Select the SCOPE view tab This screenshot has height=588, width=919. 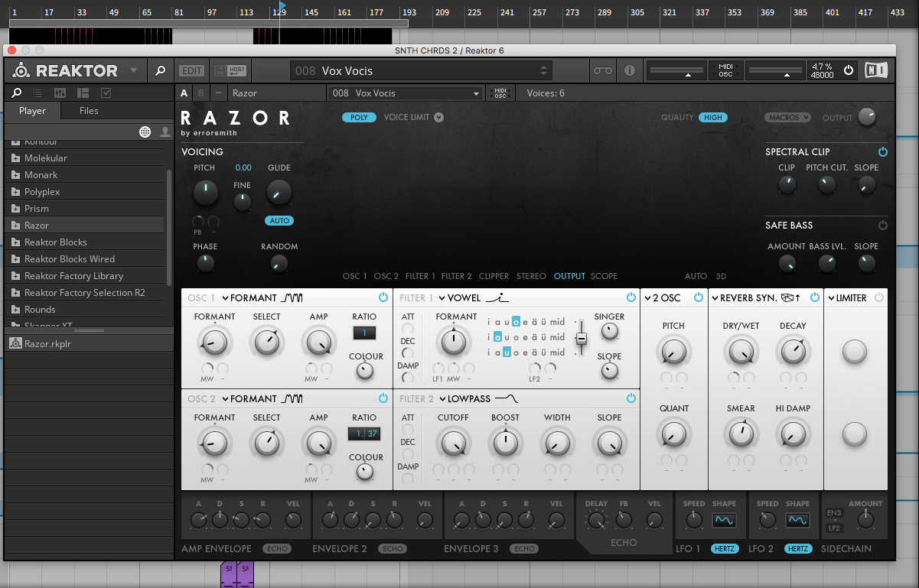(604, 276)
